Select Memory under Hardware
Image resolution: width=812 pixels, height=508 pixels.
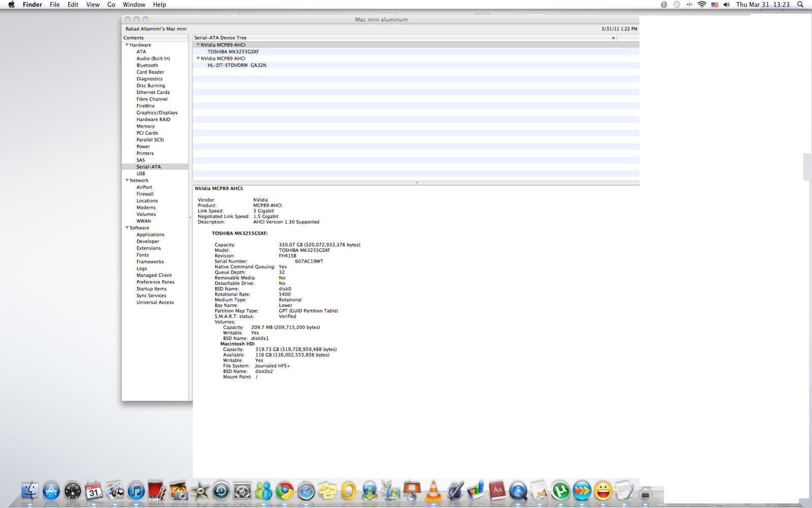(146, 126)
